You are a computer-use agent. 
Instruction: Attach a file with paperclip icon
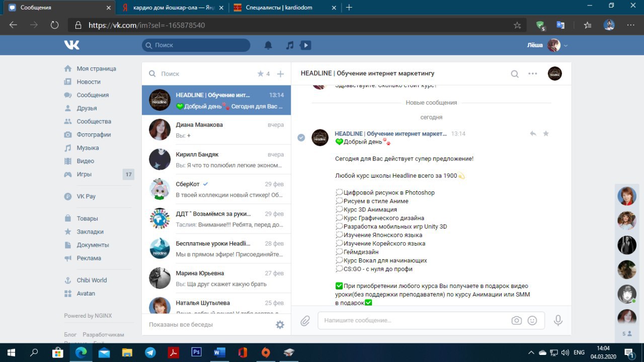[305, 321]
